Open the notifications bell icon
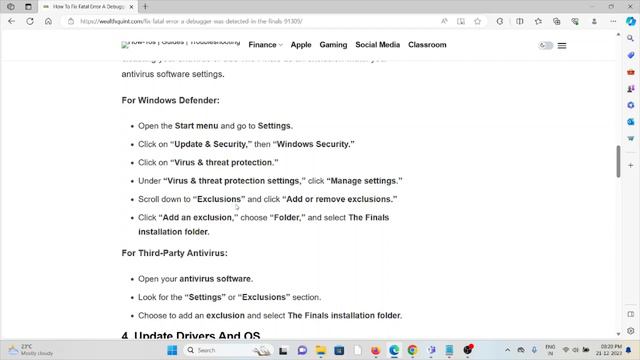This screenshot has height=360, width=640. click(629, 350)
